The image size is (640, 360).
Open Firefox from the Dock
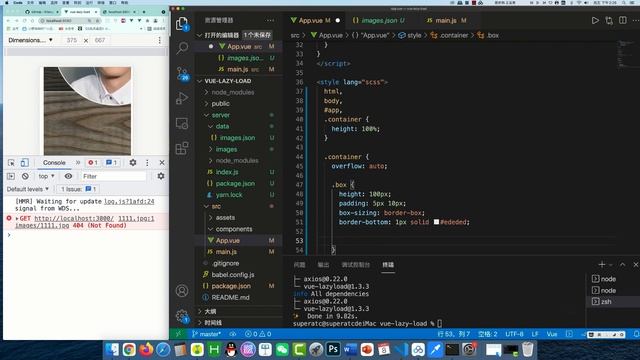146,349
